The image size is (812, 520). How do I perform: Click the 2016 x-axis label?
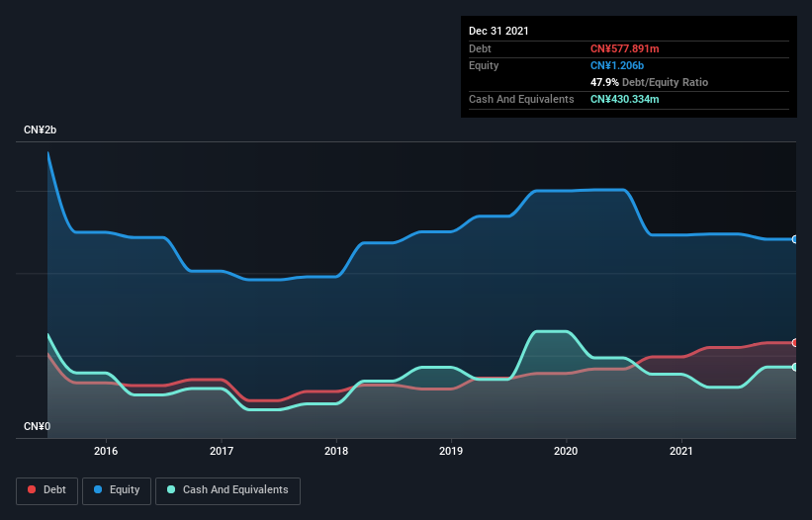point(106,451)
